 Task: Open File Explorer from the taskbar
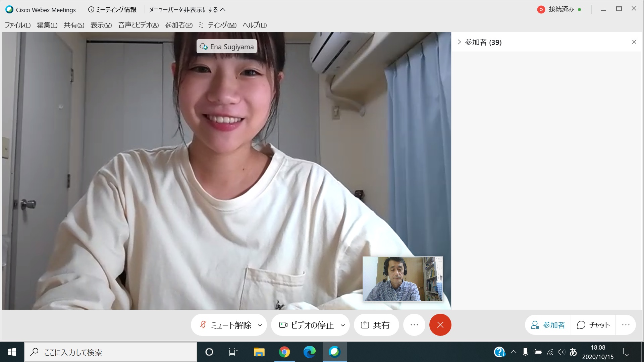(259, 352)
